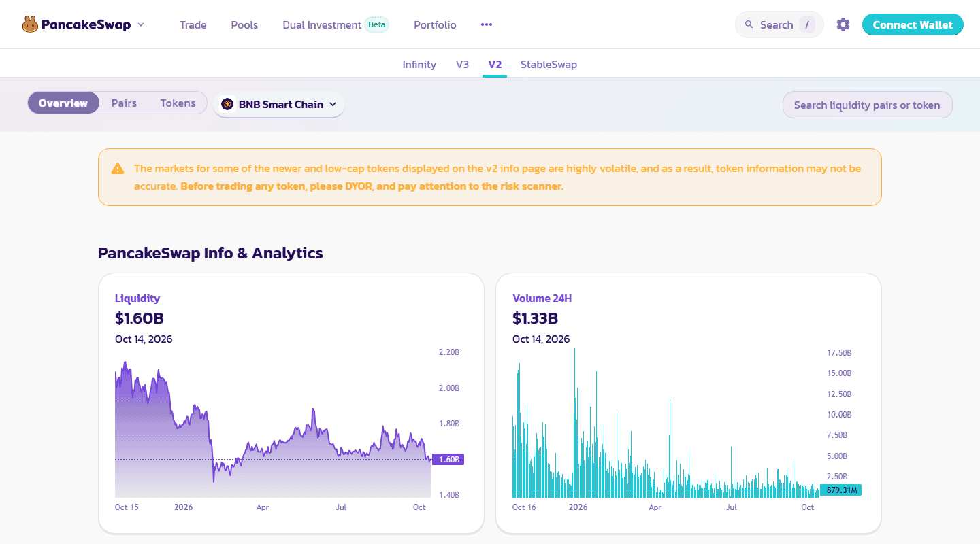Click the BNB Smart Chain logo icon
Screen dimensions: 980x544
click(227, 105)
